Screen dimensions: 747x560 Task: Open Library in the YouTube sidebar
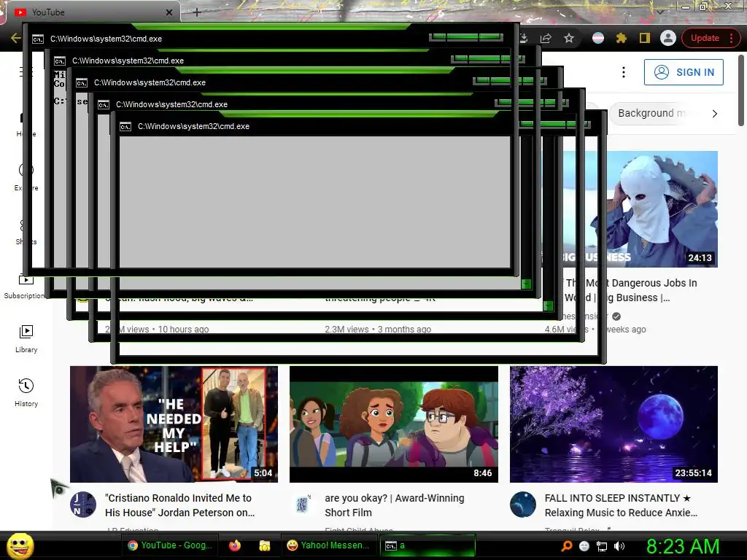(x=26, y=339)
